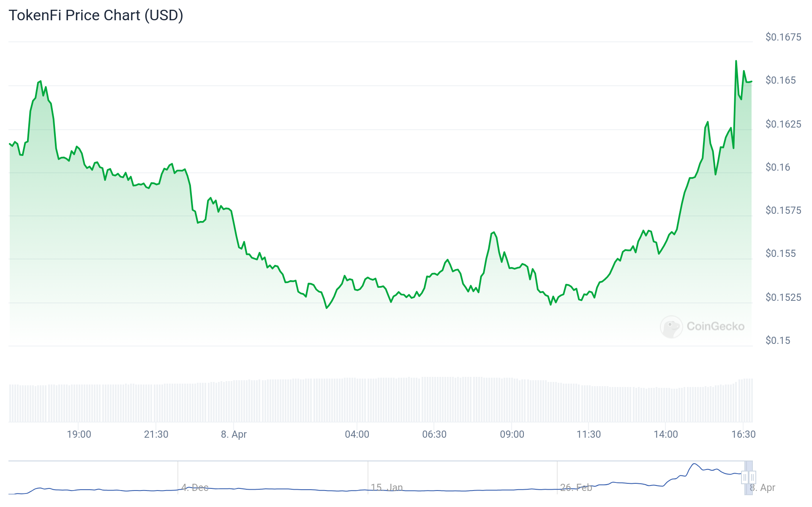Click the 11:30 time axis label

coord(589,434)
